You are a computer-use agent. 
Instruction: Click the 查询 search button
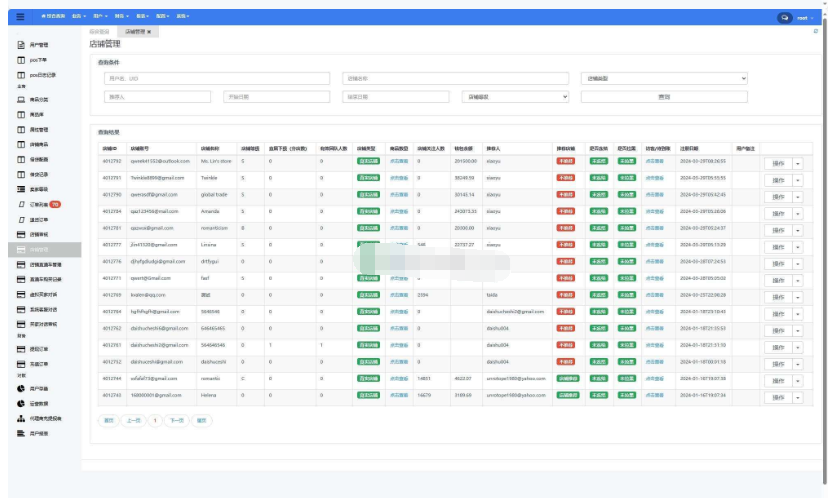tap(664, 97)
